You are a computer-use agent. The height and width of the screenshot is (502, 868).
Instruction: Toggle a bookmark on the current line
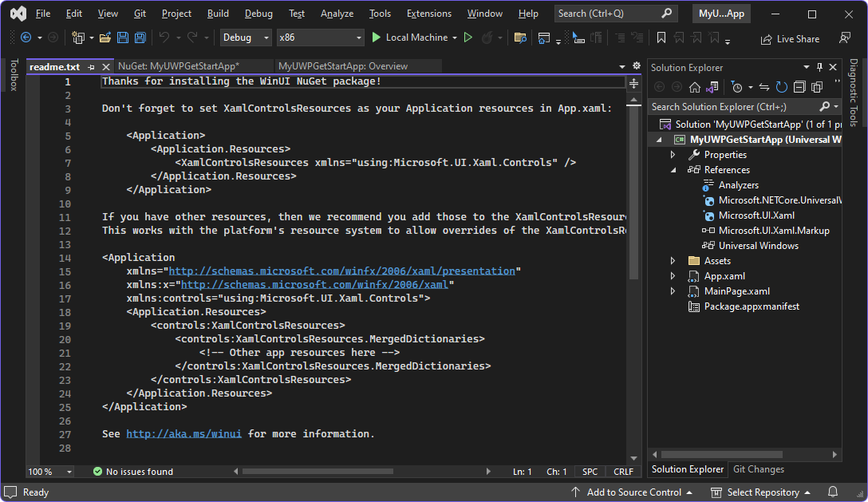click(x=660, y=37)
